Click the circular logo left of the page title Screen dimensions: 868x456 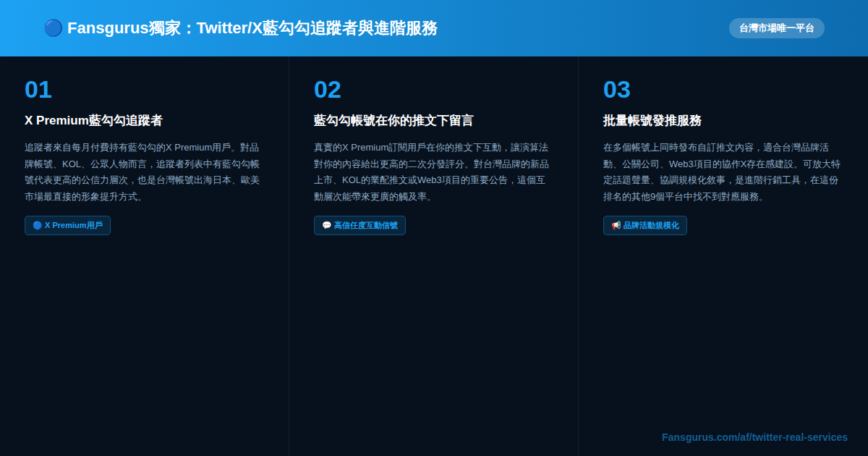pos(53,28)
